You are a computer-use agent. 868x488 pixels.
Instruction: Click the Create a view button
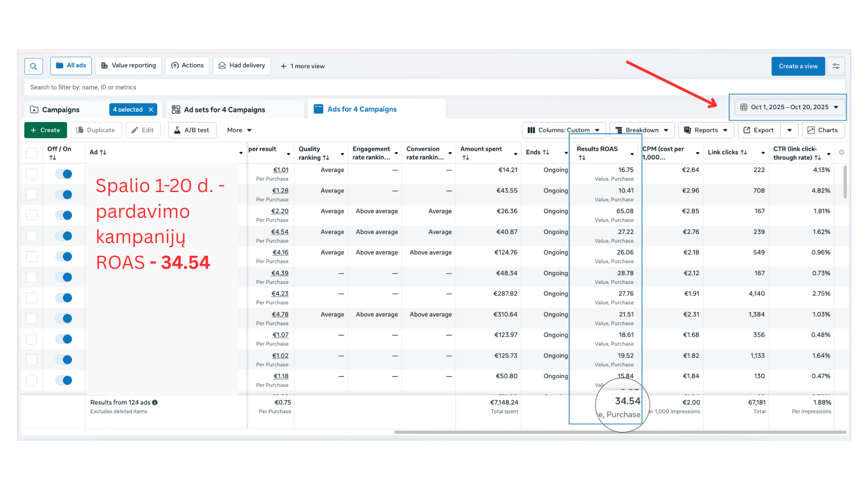click(798, 66)
